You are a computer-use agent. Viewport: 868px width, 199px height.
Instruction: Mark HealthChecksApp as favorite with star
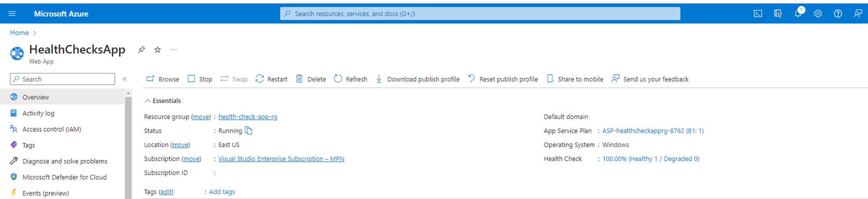pyautogui.click(x=158, y=50)
